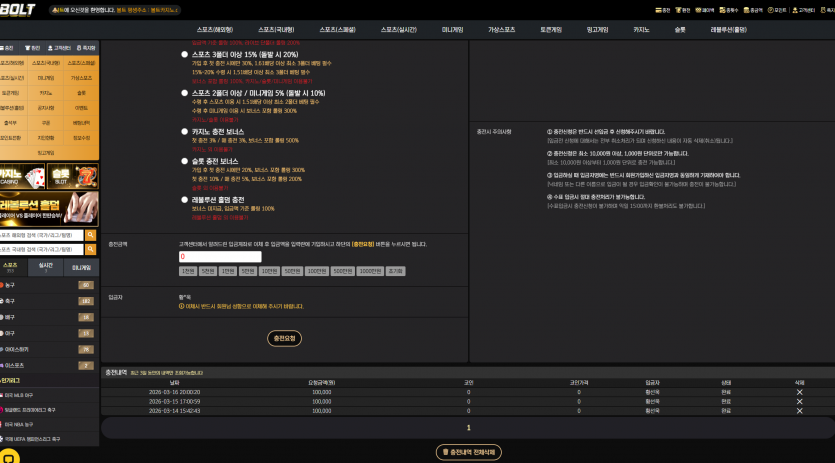Open the 카지노 item in main navigation
The image size is (835, 463).
click(641, 30)
